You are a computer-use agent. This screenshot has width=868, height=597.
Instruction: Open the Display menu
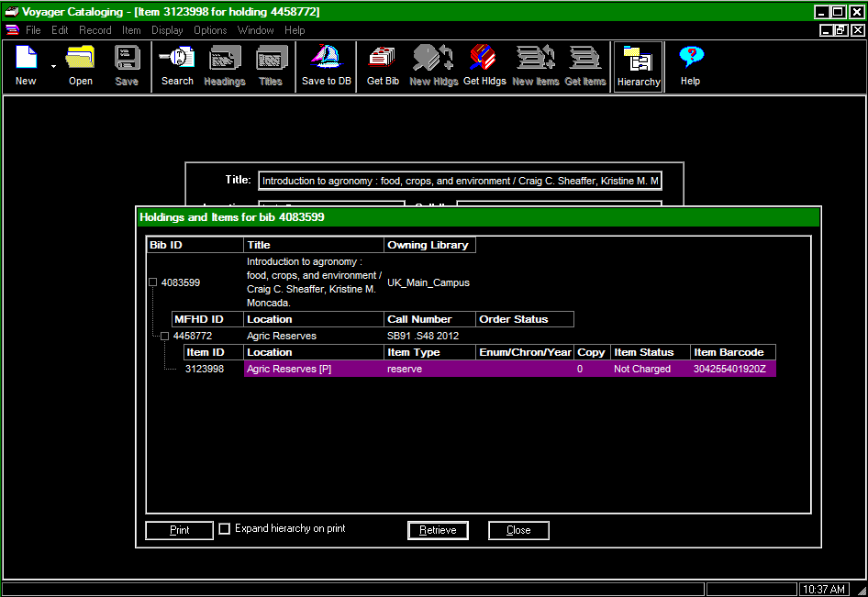pyautogui.click(x=167, y=30)
